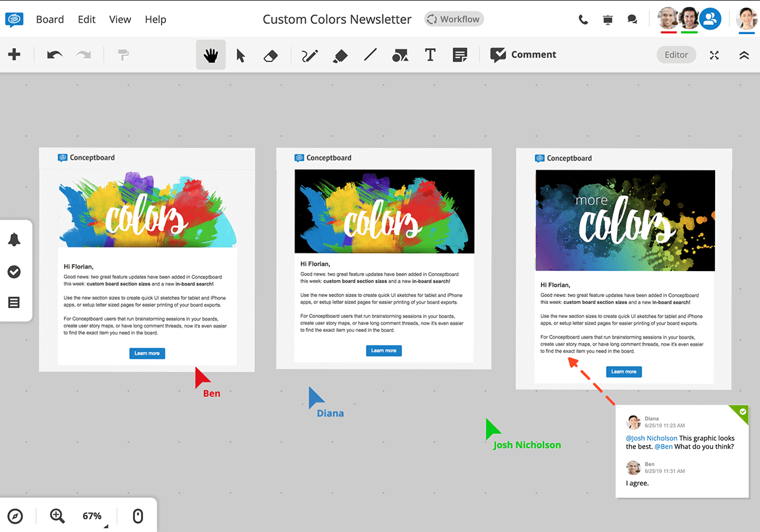Toggle the green resolved check on comment
Screen dimensions: 760x532
743,412
